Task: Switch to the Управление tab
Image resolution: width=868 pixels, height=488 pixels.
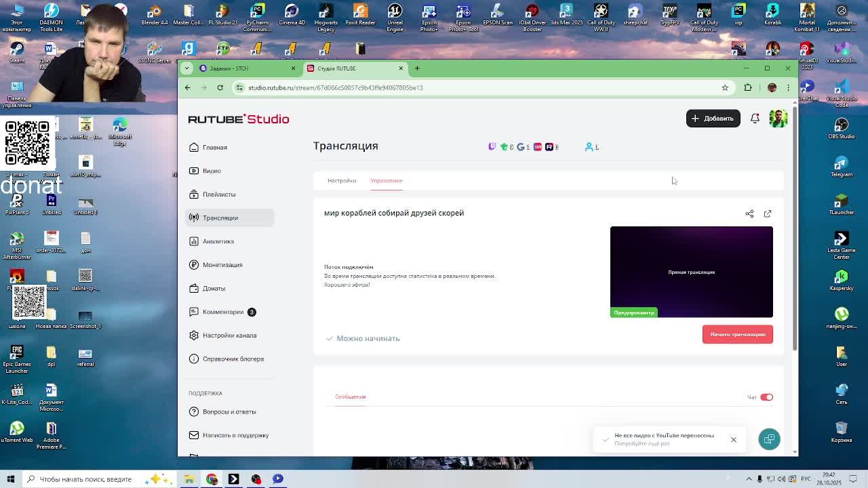Action: (387, 181)
